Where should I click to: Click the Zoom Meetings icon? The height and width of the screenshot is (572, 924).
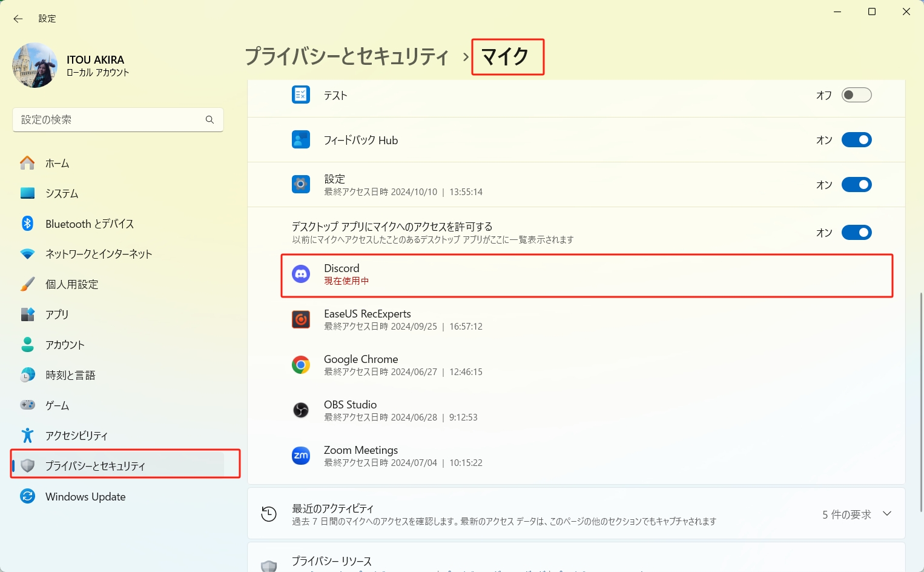point(301,456)
